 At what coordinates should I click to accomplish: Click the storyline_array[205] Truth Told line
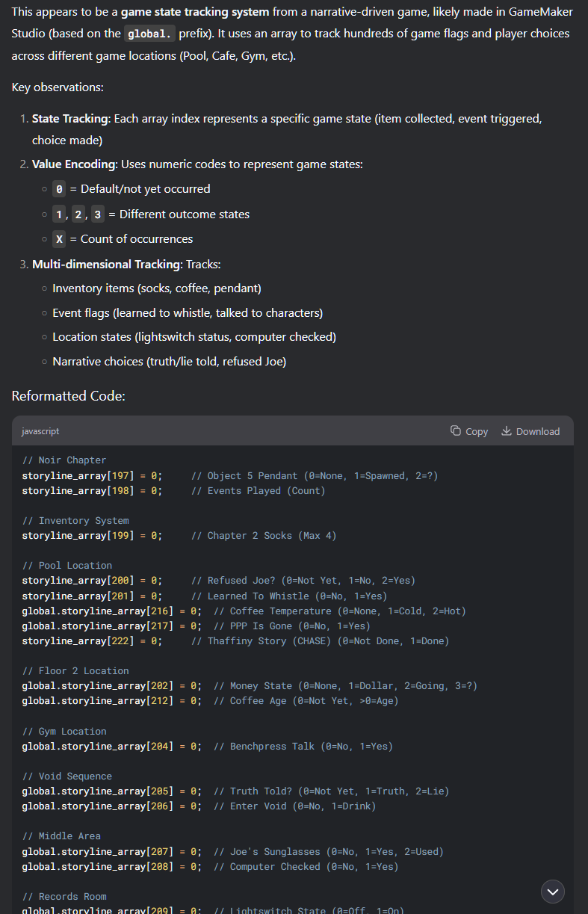[235, 791]
